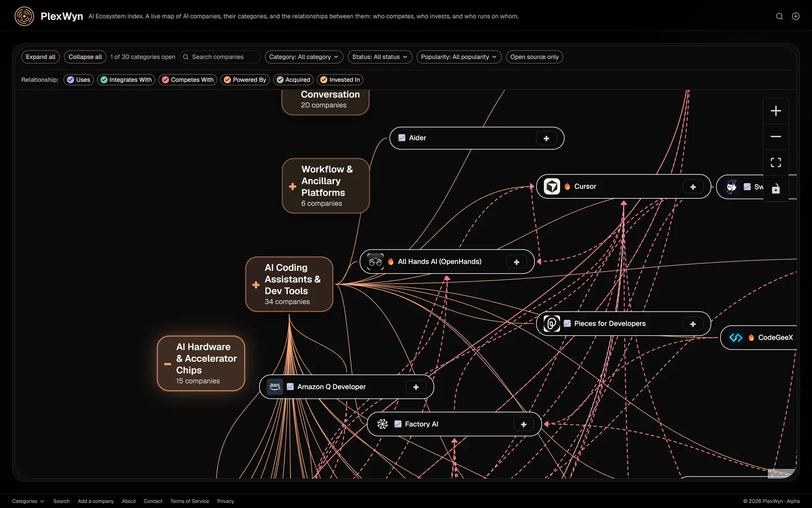Screen dimensions: 812x508
Task: Click the plus icon on the Cursor node
Action: pos(693,187)
